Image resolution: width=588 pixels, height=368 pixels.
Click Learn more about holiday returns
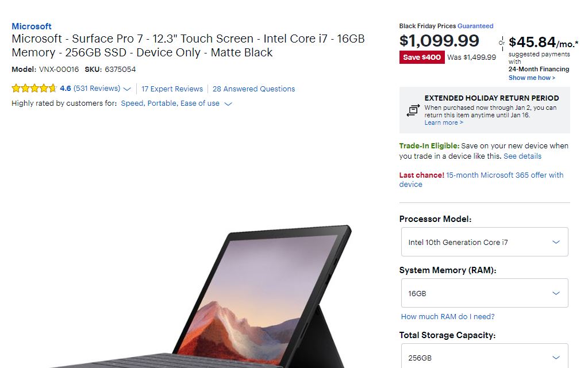(x=443, y=122)
